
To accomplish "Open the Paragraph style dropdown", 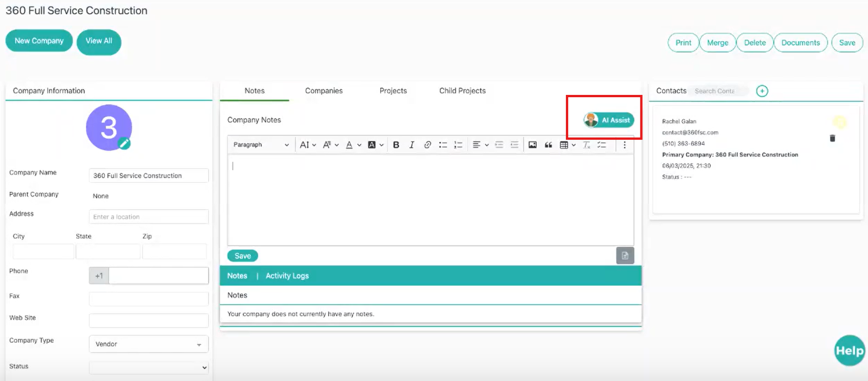I will [260, 145].
